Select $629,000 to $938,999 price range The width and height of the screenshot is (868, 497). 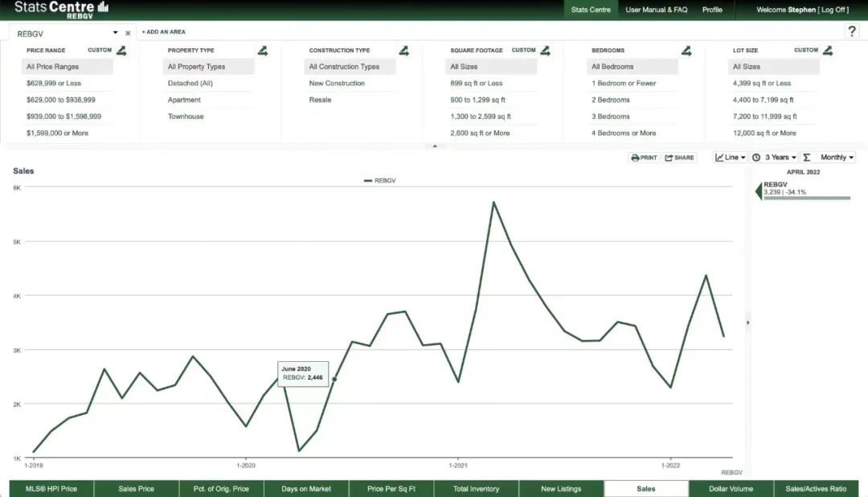click(x=61, y=100)
